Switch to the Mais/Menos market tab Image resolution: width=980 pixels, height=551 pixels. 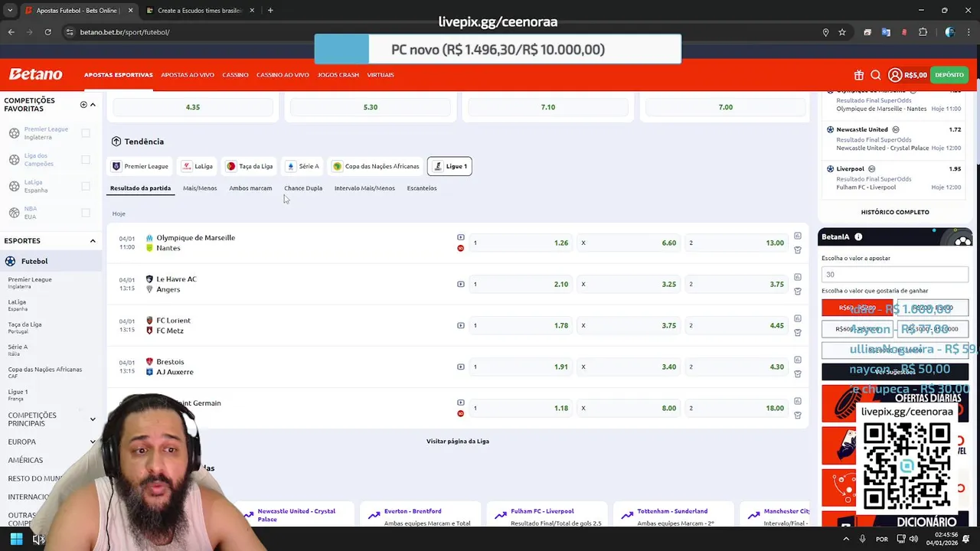click(x=200, y=188)
